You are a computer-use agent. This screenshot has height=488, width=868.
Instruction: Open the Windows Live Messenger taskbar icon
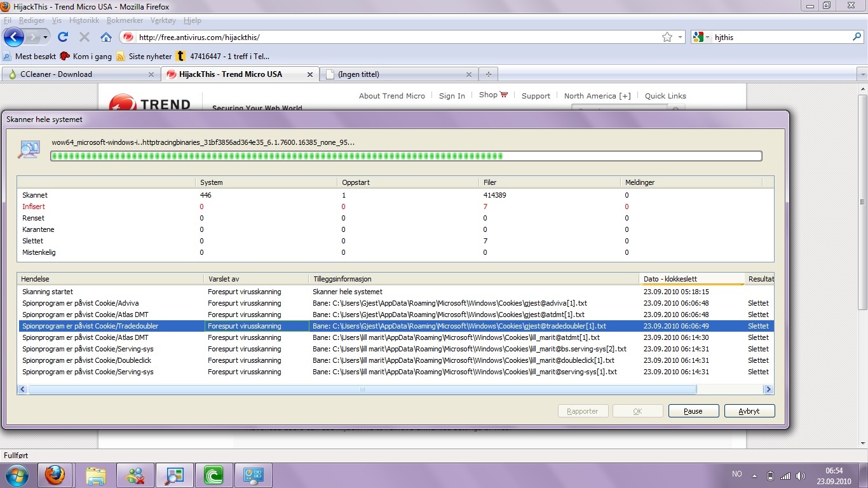(x=135, y=475)
